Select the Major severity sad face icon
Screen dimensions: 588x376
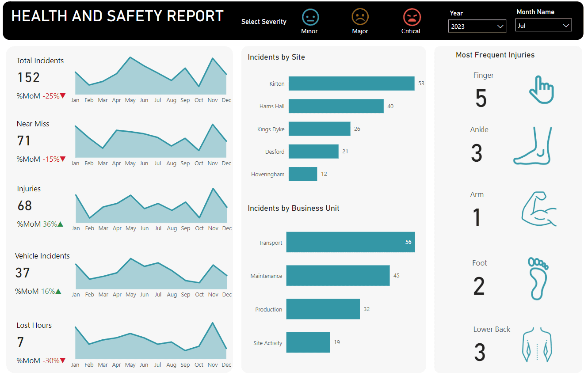click(x=360, y=17)
